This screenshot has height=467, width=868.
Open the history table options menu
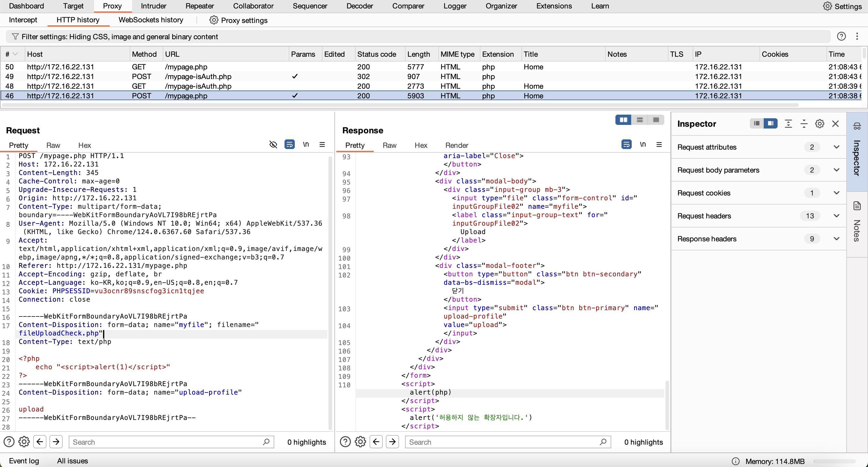(x=857, y=37)
